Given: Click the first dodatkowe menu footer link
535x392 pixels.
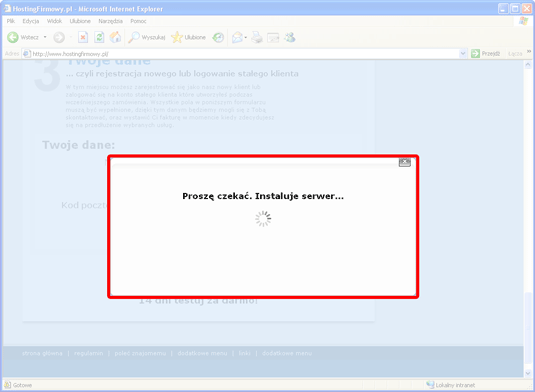Looking at the screenshot, I should (x=202, y=353).
